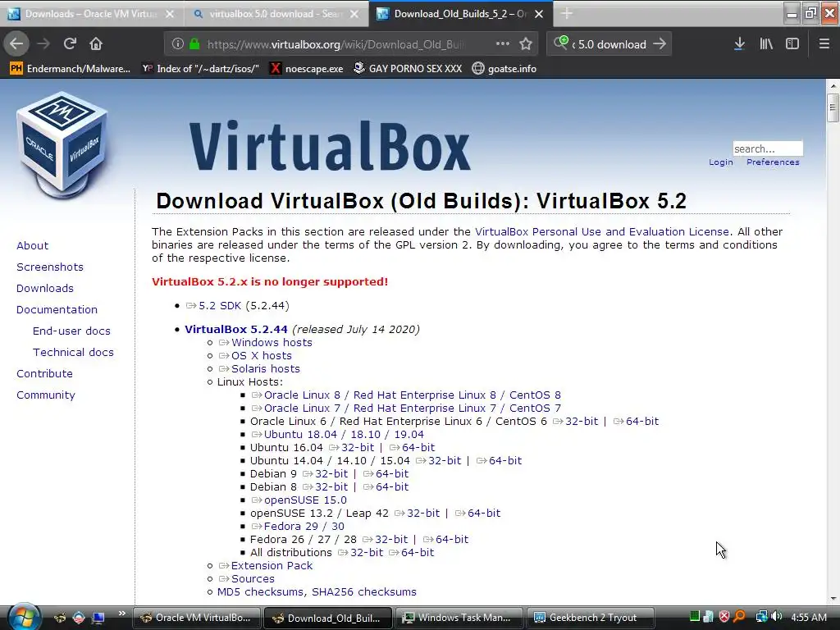Image resolution: width=840 pixels, height=630 pixels.
Task: Reload the page with the refresh icon
Action: pos(70,44)
